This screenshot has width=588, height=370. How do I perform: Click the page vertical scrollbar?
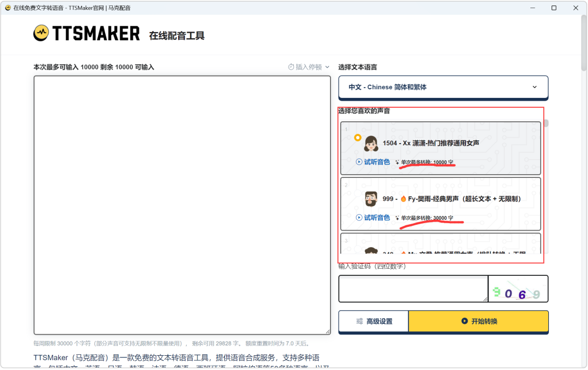[x=584, y=43]
